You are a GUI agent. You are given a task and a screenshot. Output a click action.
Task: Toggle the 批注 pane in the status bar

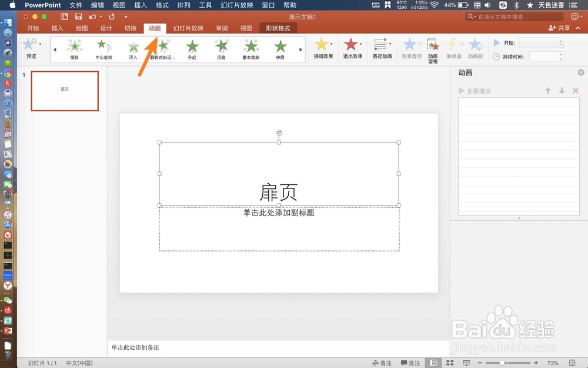coord(410,363)
